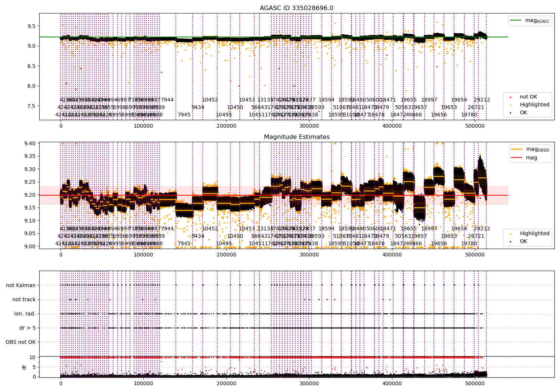The height and width of the screenshot is (392, 560).
Task: Click x-axis tick 500000 under bottom plot
Action: [475, 383]
